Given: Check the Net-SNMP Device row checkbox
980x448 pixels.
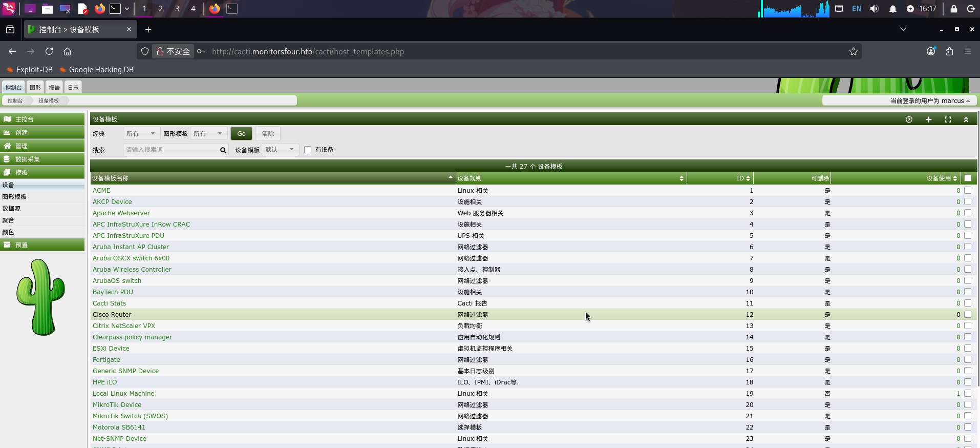Looking at the screenshot, I should tap(968, 438).
